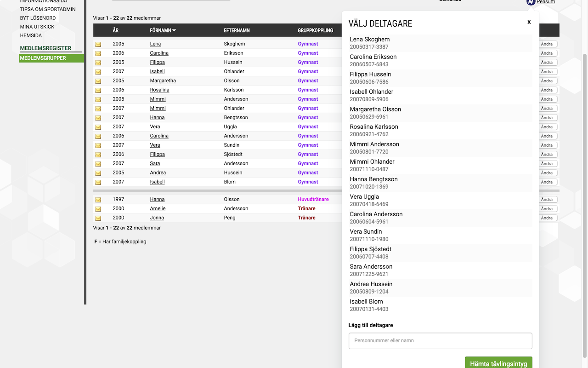Select participant Hanna Bengtsson in dialog
588x368 pixels.
pos(440,183)
